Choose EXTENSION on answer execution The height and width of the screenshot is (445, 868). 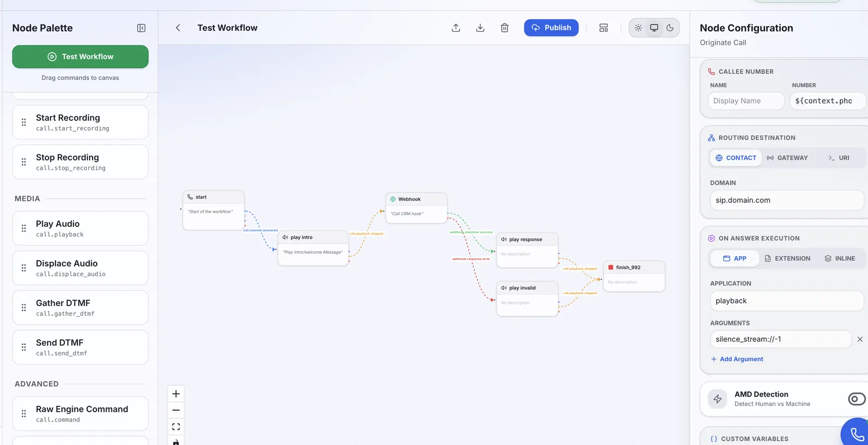coord(788,258)
